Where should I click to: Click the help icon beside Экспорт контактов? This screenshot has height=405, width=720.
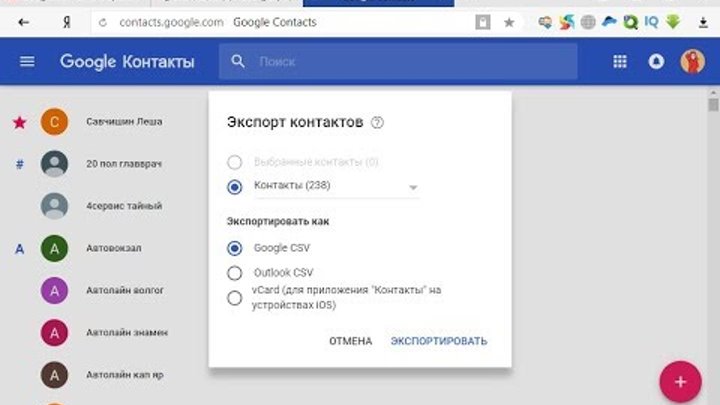[377, 123]
